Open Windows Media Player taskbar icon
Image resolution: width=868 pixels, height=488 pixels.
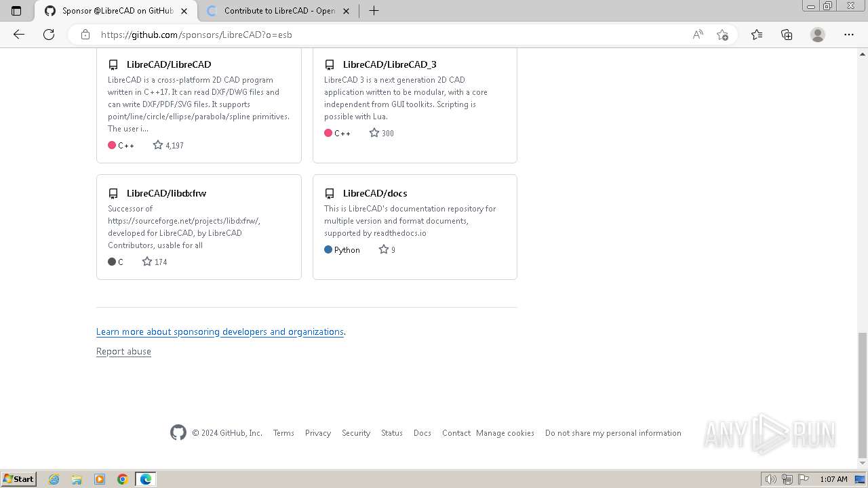(100, 479)
